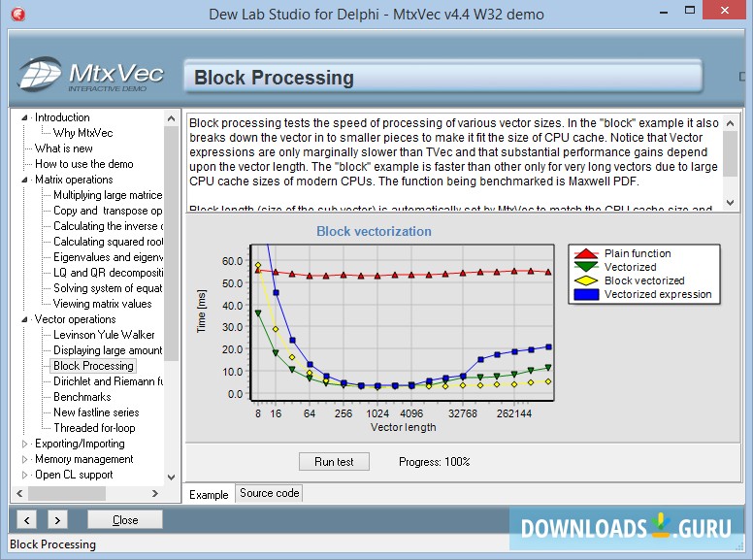753x560 pixels.
Task: Click description text scroll up arrow
Action: [731, 123]
